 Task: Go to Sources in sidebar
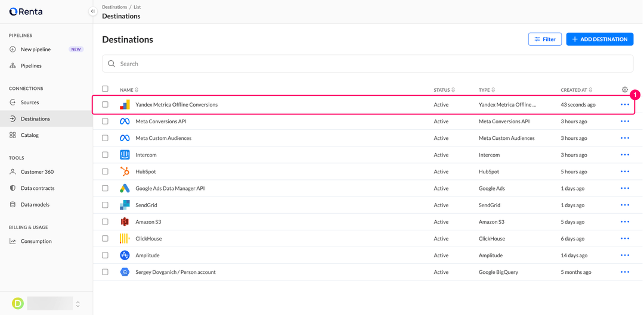point(46,102)
